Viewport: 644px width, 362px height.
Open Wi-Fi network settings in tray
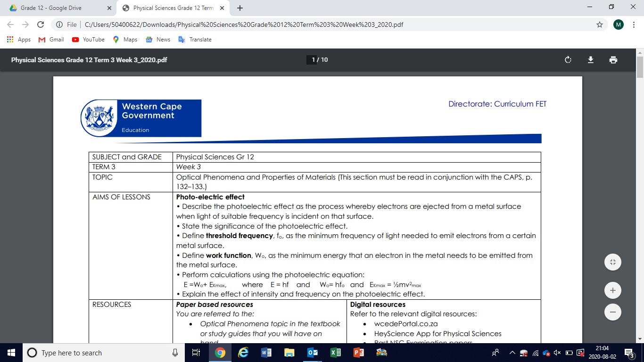tap(535, 353)
